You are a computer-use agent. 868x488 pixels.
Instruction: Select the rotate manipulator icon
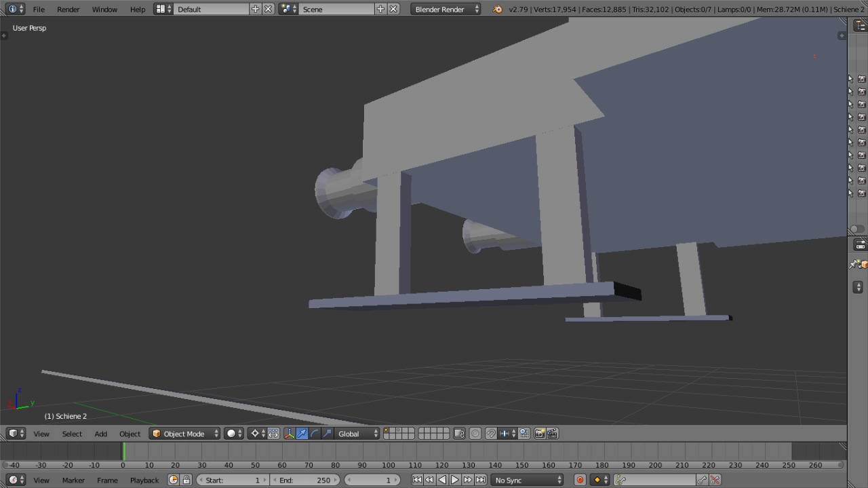click(x=315, y=434)
